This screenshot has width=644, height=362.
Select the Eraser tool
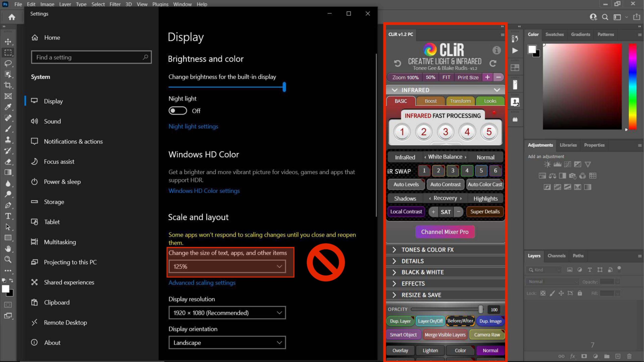pos(8,162)
